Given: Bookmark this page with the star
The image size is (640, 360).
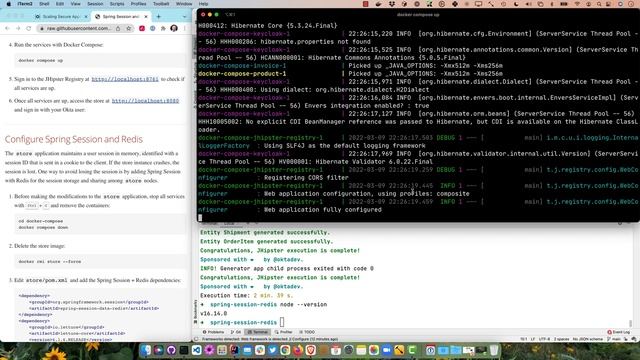Looking at the screenshot, I should [x=129, y=28].
